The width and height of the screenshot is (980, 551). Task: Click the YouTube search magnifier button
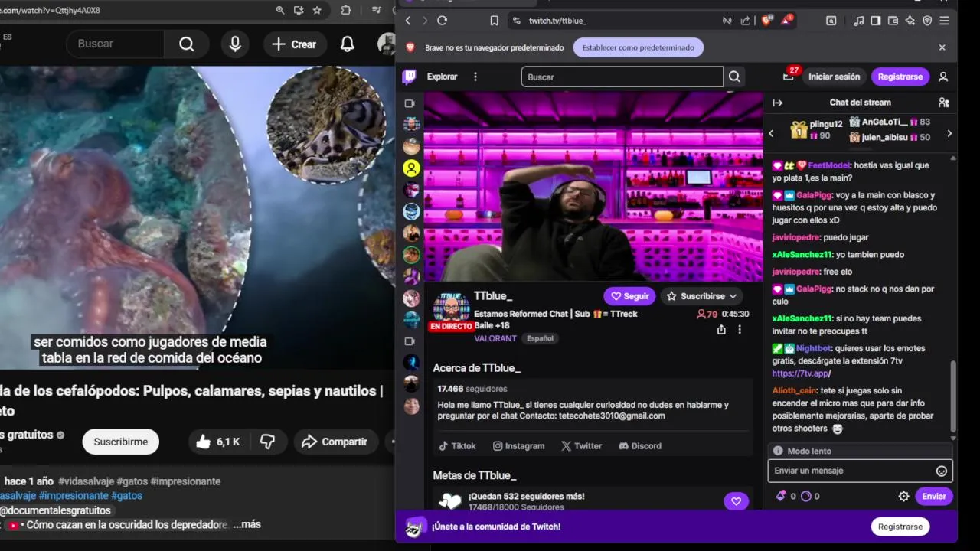(187, 44)
